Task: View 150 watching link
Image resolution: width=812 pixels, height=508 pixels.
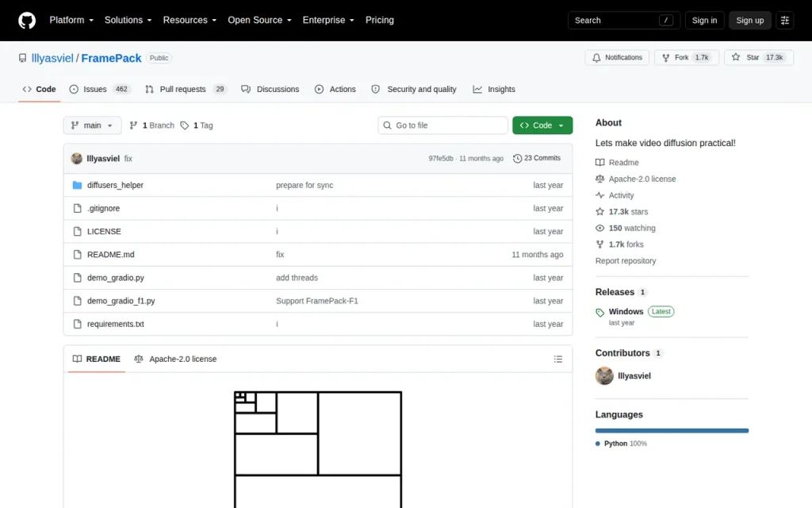Action: 626,228
